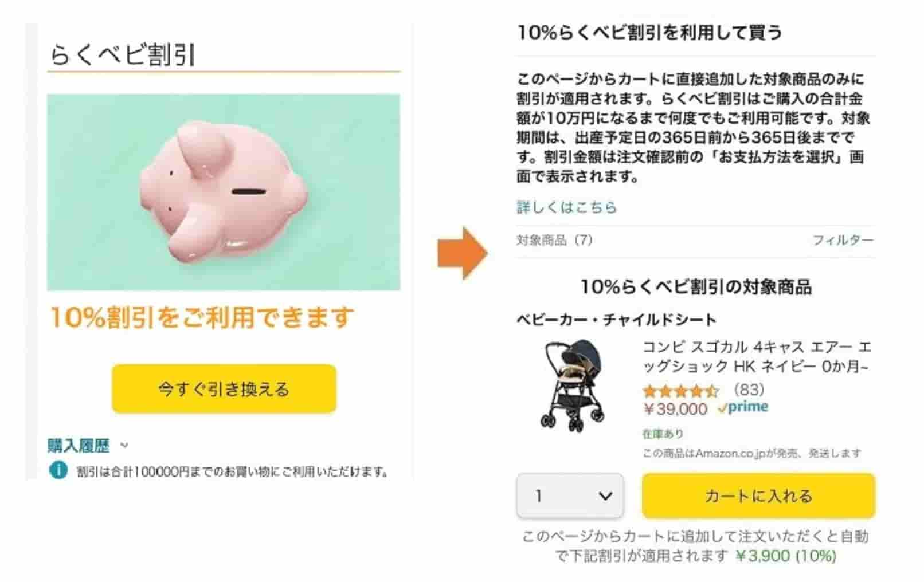Open the 詳しくはこちら link
This screenshot has width=924, height=582.
coord(566,207)
